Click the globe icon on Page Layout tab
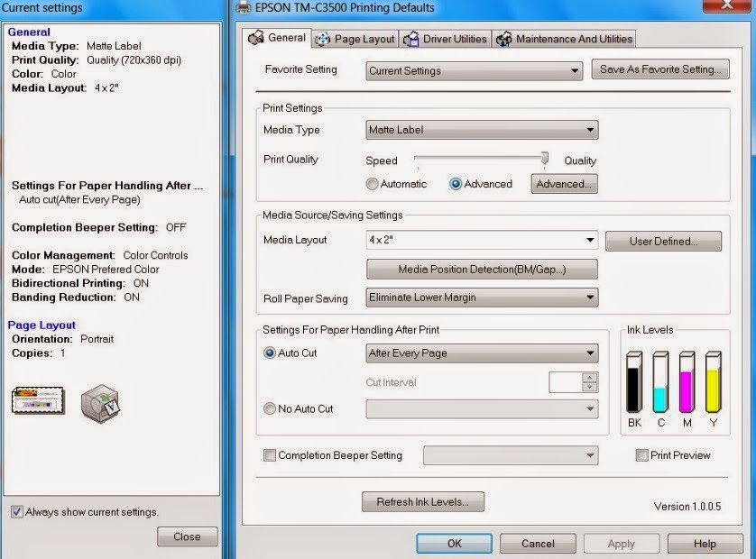The height and width of the screenshot is (559, 756). [324, 39]
